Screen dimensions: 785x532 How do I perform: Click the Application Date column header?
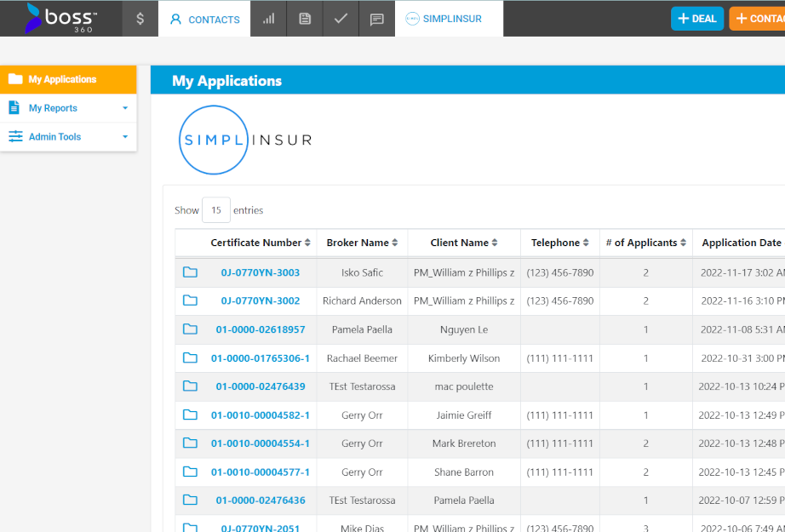741,243
